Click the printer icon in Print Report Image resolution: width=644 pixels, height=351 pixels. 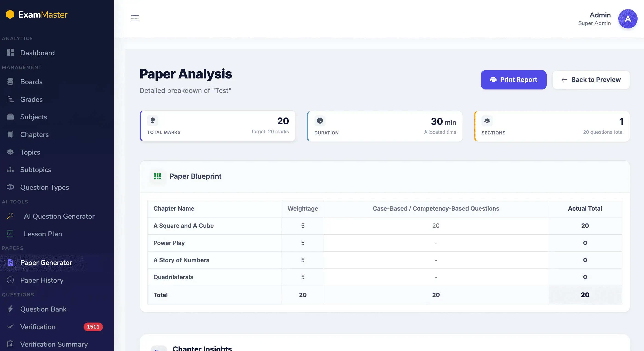click(x=493, y=80)
